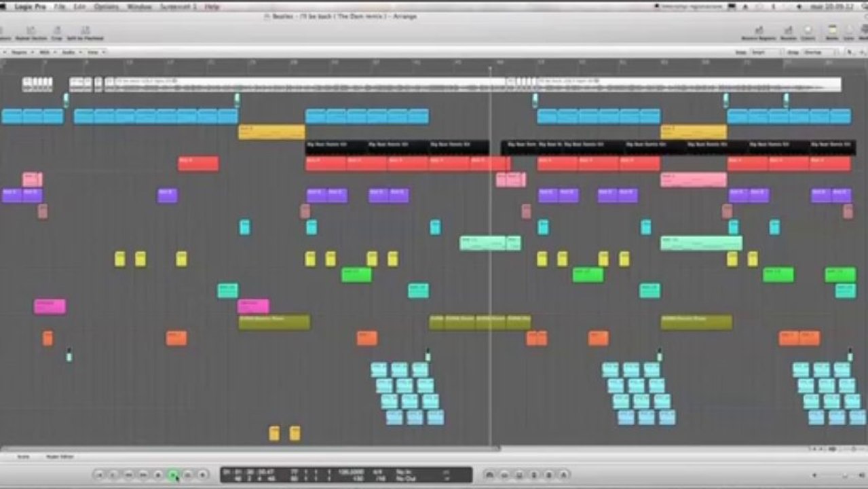Open the Colors palette icon
This screenshot has height=489, width=868.
(808, 33)
